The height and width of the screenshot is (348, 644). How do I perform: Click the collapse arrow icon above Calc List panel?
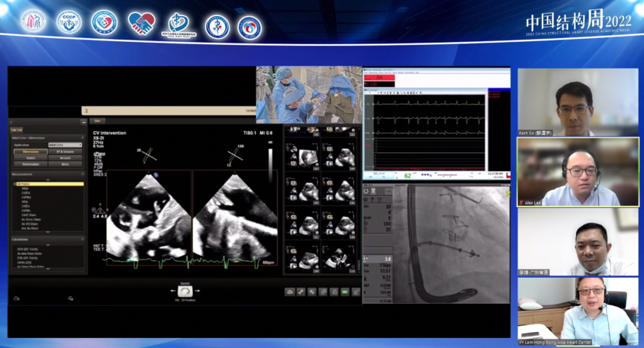[x=83, y=122]
